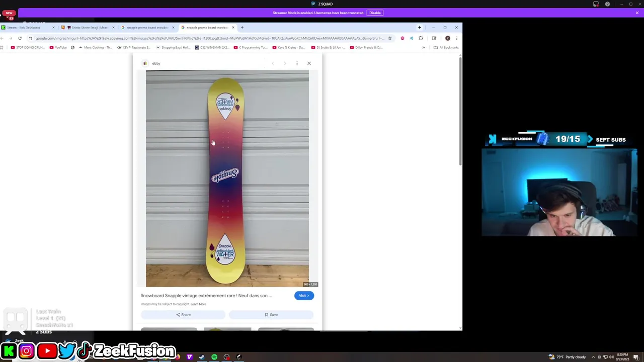644x362 pixels.
Task: Open the taskbar clock showing 8:20 PM
Action: (x=622, y=357)
